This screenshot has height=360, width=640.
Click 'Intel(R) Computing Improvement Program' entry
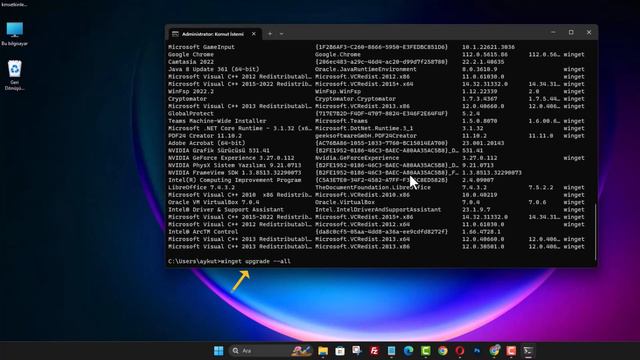pyautogui.click(x=235, y=180)
